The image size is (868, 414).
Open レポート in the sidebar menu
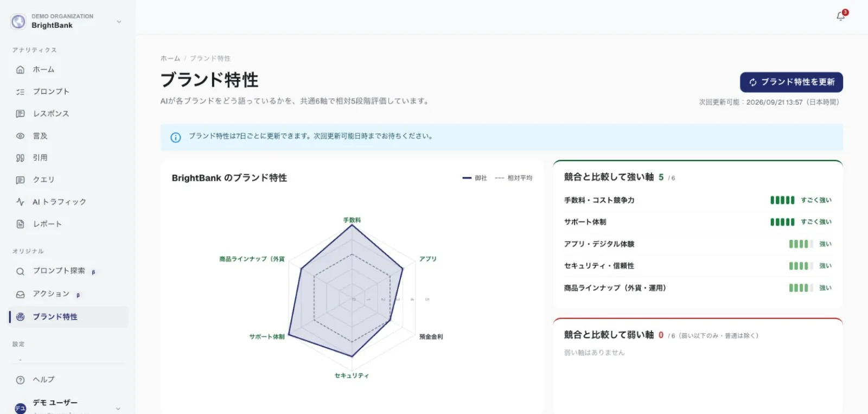[x=69, y=224]
